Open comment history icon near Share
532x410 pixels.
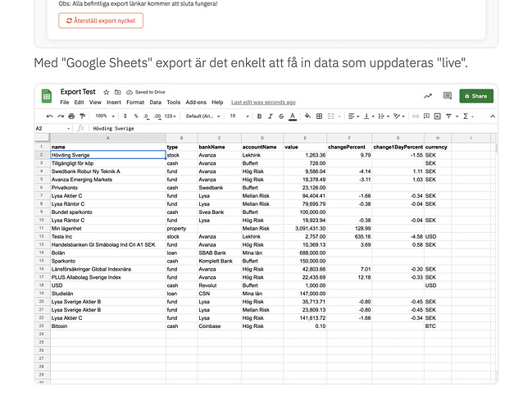(448, 96)
